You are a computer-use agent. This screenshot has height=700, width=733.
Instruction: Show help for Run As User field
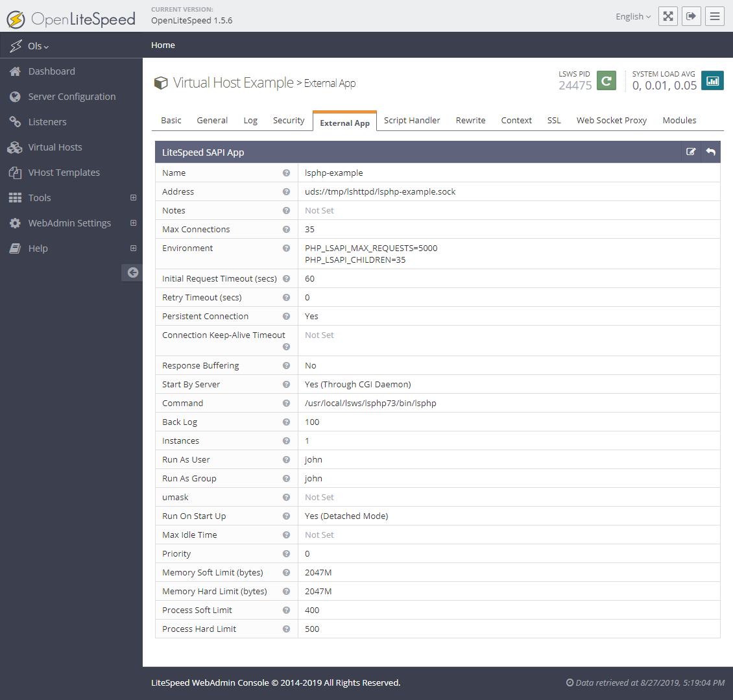point(286,460)
